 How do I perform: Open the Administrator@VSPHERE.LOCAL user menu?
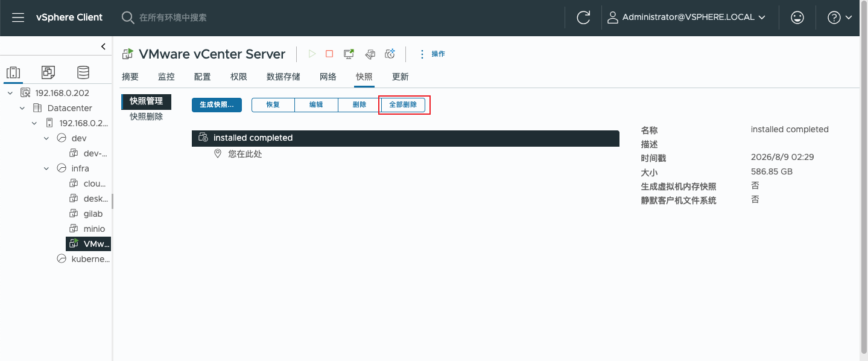[x=687, y=18]
